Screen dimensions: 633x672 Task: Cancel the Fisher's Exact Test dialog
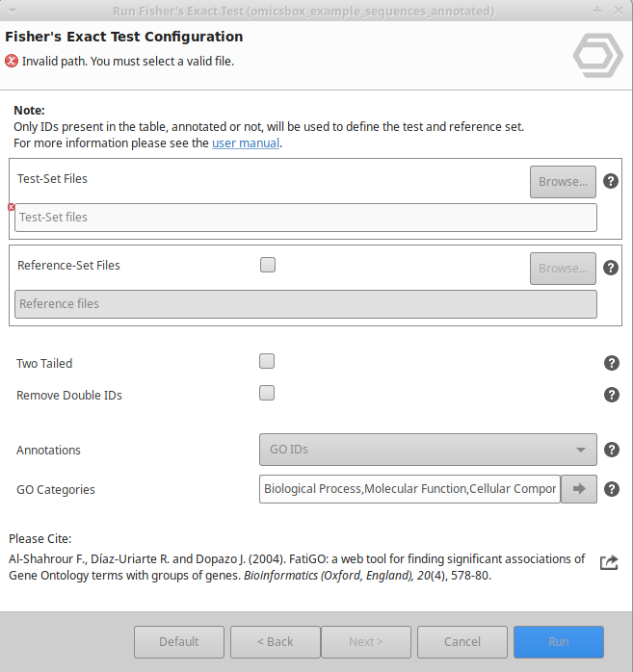point(462,641)
